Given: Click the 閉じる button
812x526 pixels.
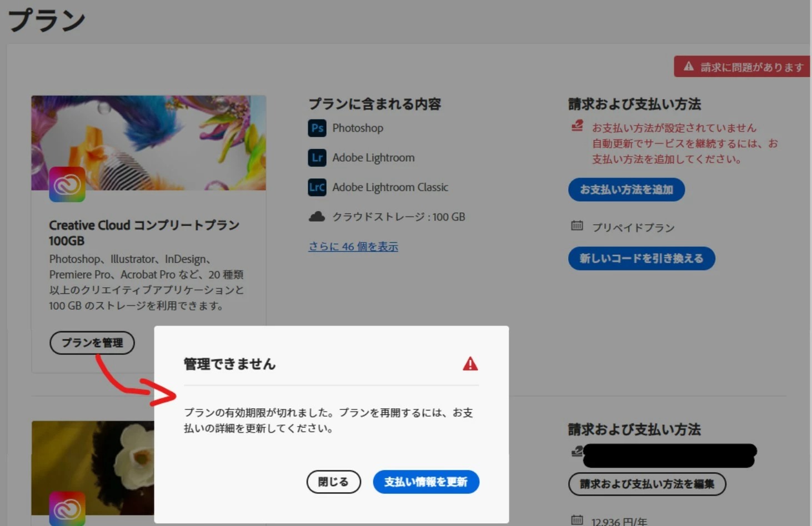Looking at the screenshot, I should (333, 482).
